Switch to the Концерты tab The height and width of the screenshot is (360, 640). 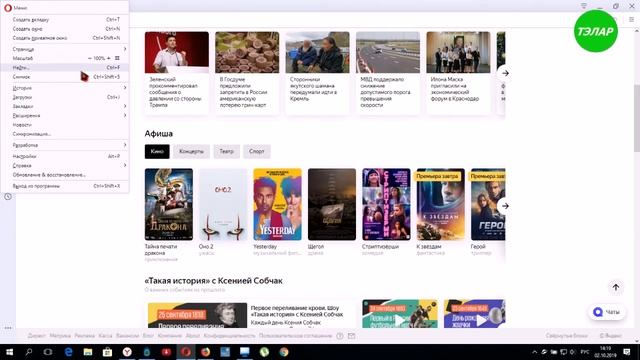tap(191, 151)
